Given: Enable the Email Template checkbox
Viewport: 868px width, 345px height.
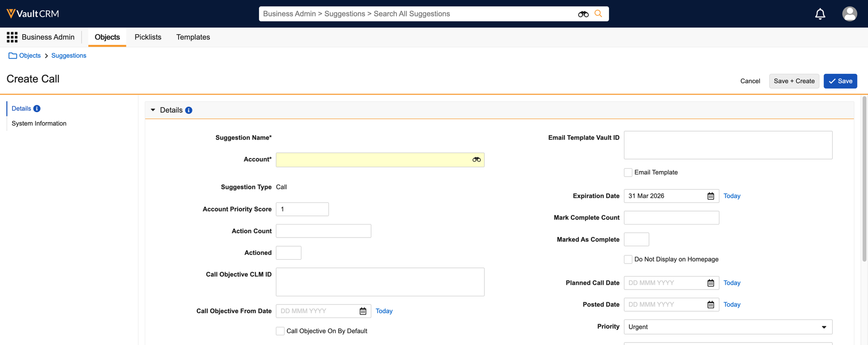Looking at the screenshot, I should [628, 172].
